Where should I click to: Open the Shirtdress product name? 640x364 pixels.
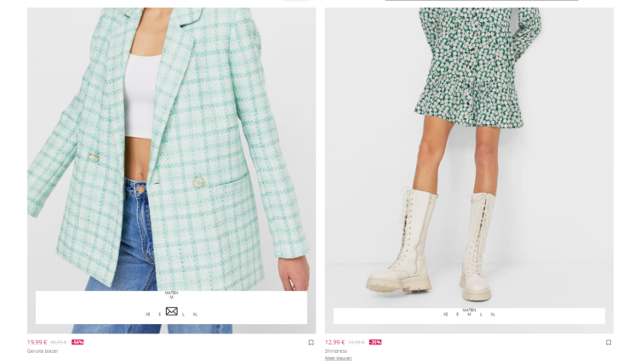pos(336,351)
